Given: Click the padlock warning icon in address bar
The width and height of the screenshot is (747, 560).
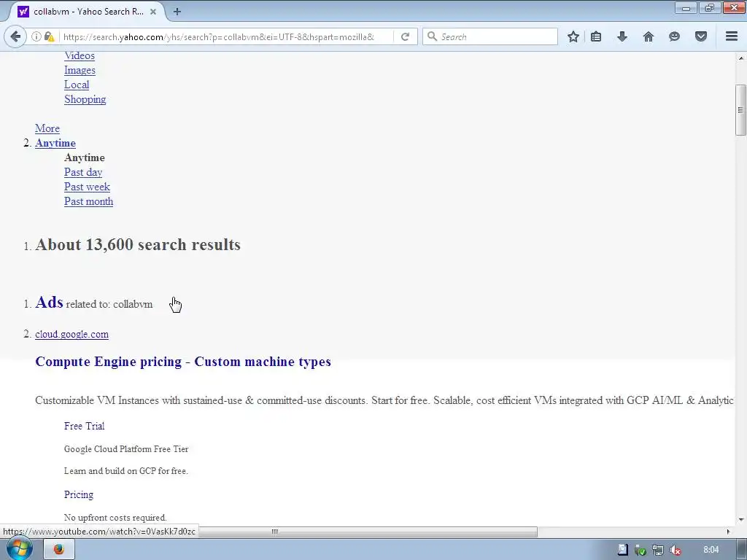Looking at the screenshot, I should click(49, 36).
